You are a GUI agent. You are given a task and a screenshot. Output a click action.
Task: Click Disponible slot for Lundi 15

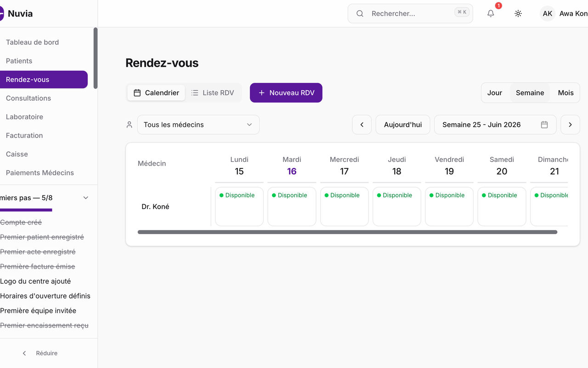[239, 207]
